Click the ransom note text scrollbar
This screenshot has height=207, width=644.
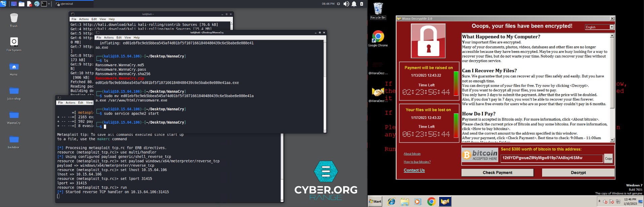[612, 87]
